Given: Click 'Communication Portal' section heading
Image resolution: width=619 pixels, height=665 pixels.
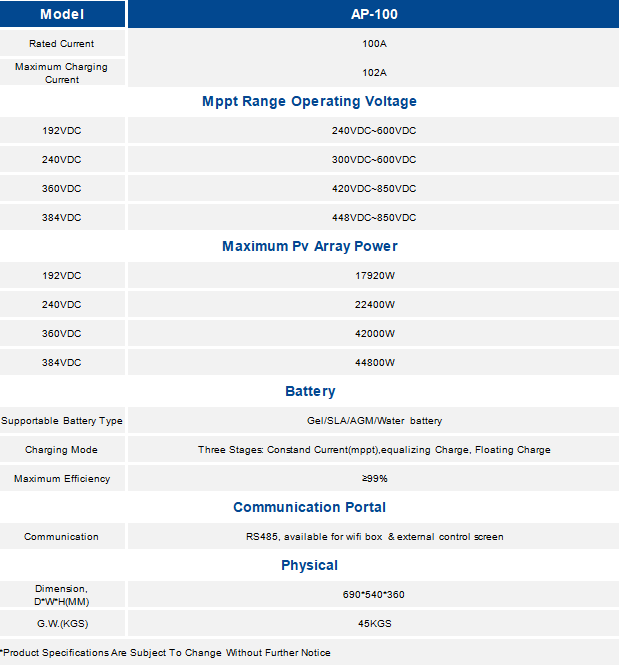Looking at the screenshot, I should point(310,507).
